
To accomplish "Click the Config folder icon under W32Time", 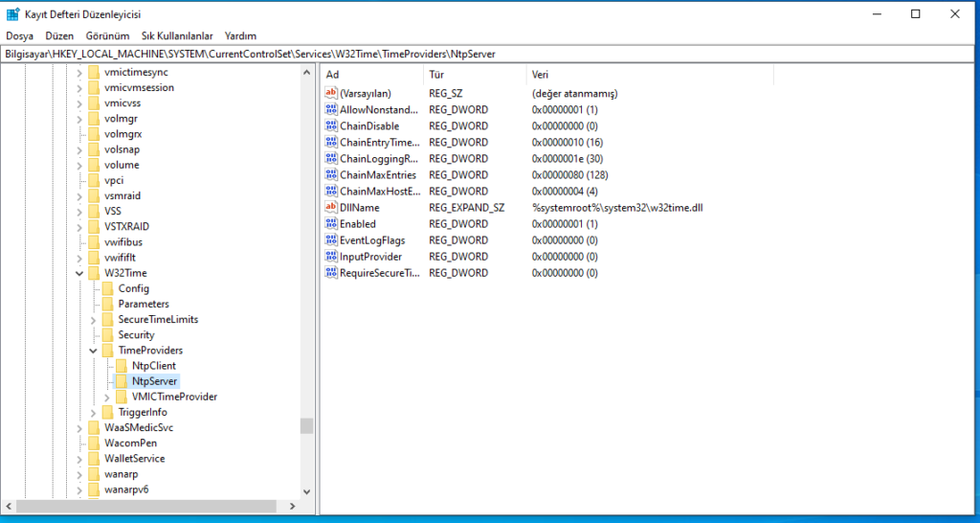I will click(107, 288).
